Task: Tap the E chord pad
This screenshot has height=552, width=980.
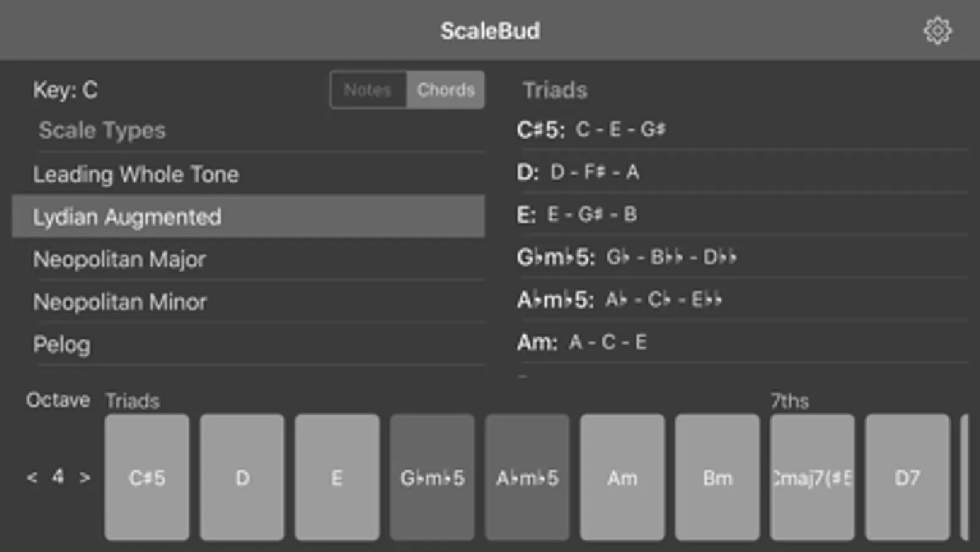Action: tap(337, 477)
